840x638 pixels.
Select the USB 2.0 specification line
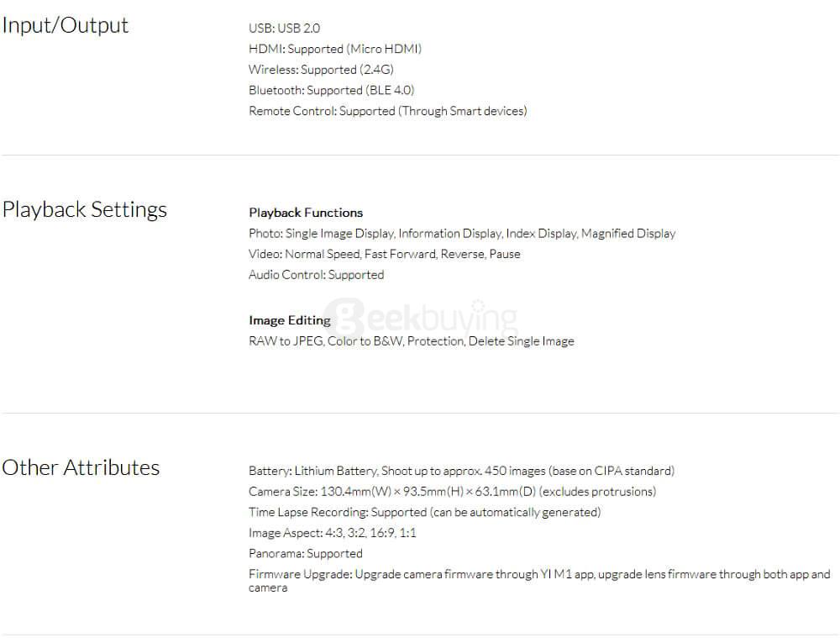pyautogui.click(x=284, y=29)
